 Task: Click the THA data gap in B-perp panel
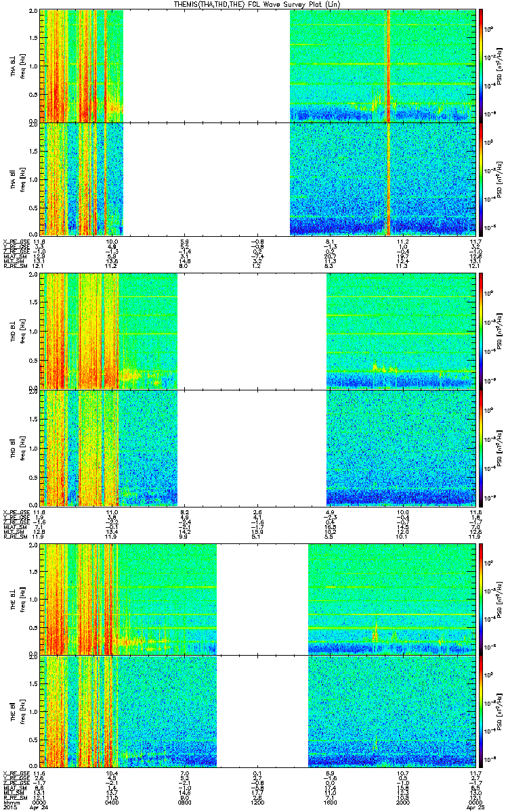tap(207, 66)
